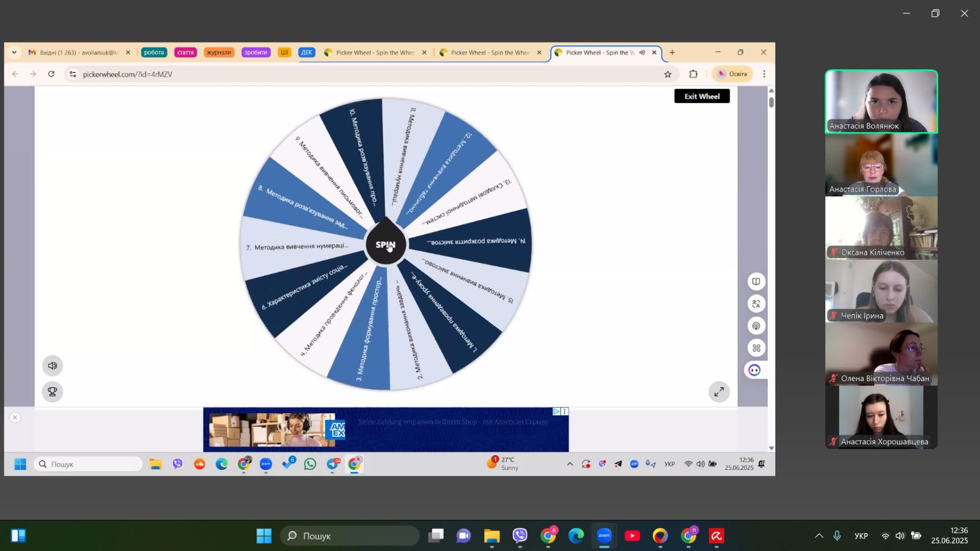980x551 pixels.
Task: Open reading mode book icon in sidebar
Action: 756,281
